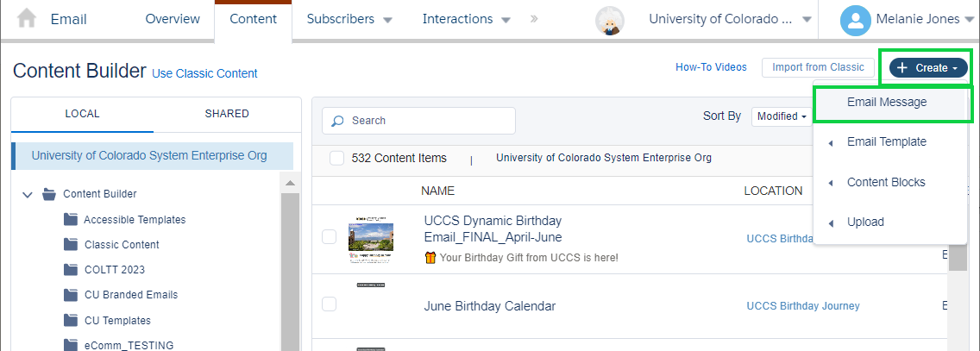Click the arrow beside Email Template

pos(831,143)
